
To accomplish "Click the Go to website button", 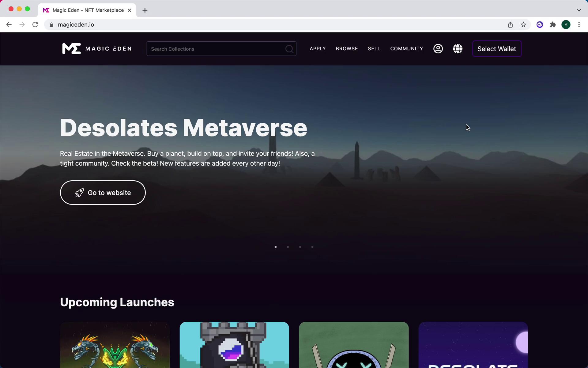I will [103, 193].
